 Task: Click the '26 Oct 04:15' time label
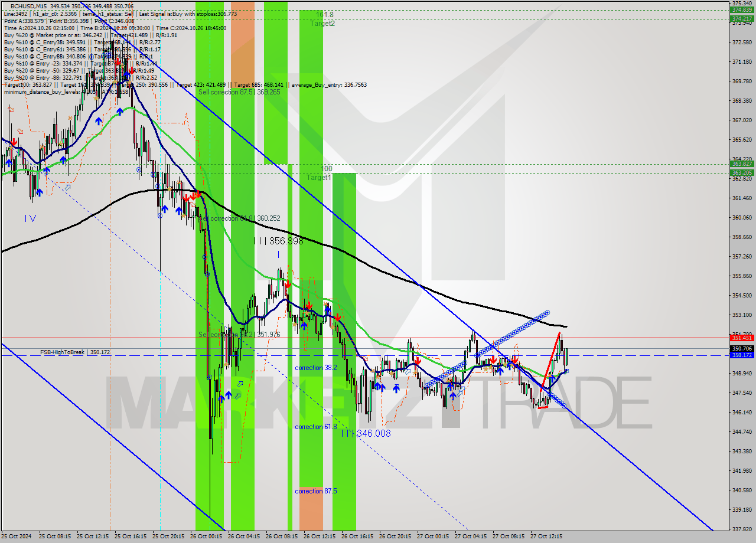click(x=244, y=537)
